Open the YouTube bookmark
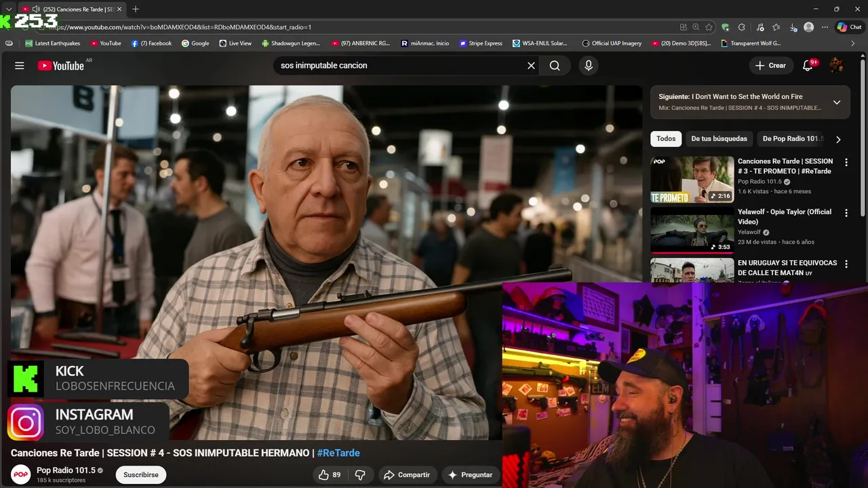The image size is (868, 488). [105, 43]
